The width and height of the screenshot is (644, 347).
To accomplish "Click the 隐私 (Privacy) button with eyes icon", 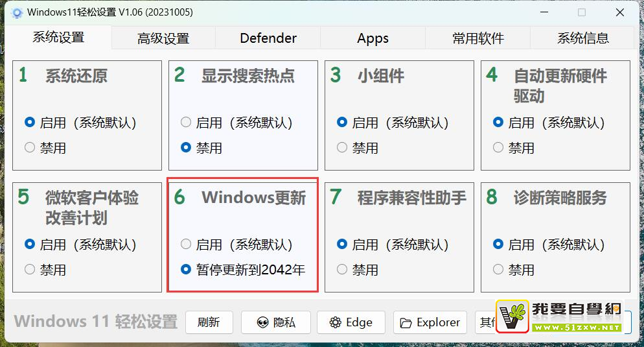I will point(275,322).
